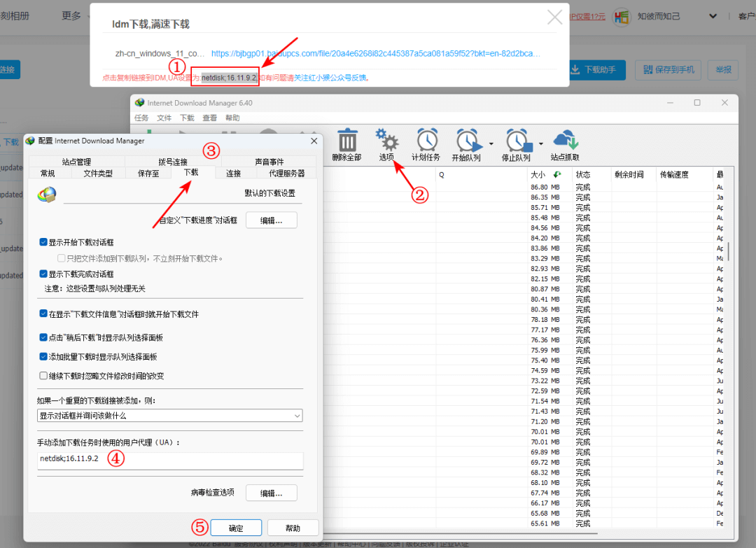The image size is (756, 548).
Task: Open the Stop Queue dropdown arrow
Action: click(x=541, y=144)
